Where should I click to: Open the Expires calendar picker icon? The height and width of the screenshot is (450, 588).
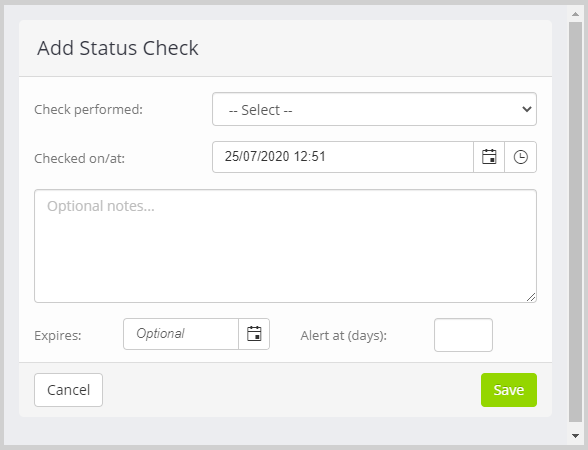pyautogui.click(x=254, y=334)
